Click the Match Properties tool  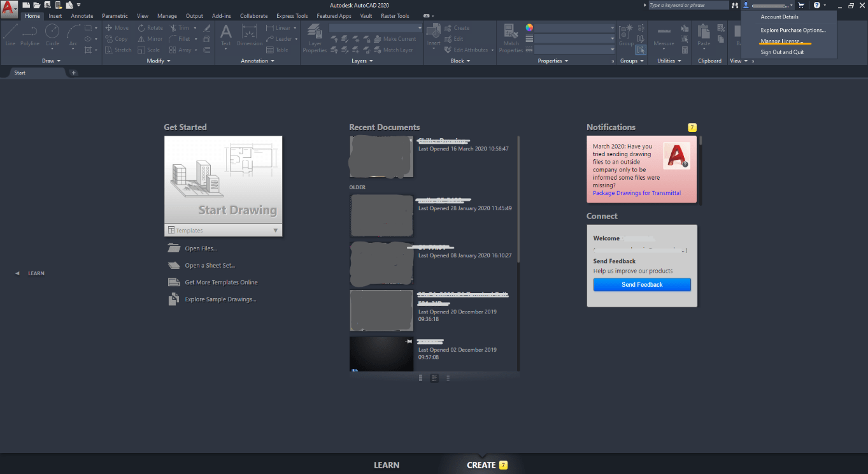pos(511,38)
